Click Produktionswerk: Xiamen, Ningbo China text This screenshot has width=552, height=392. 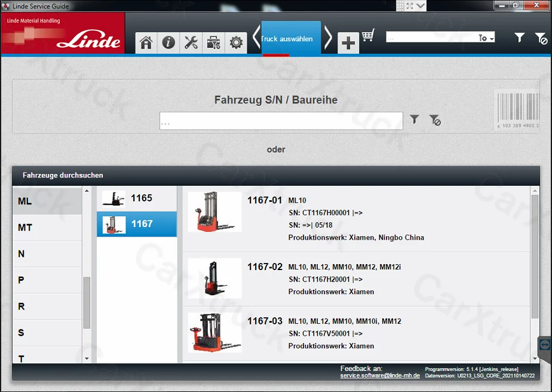(356, 237)
